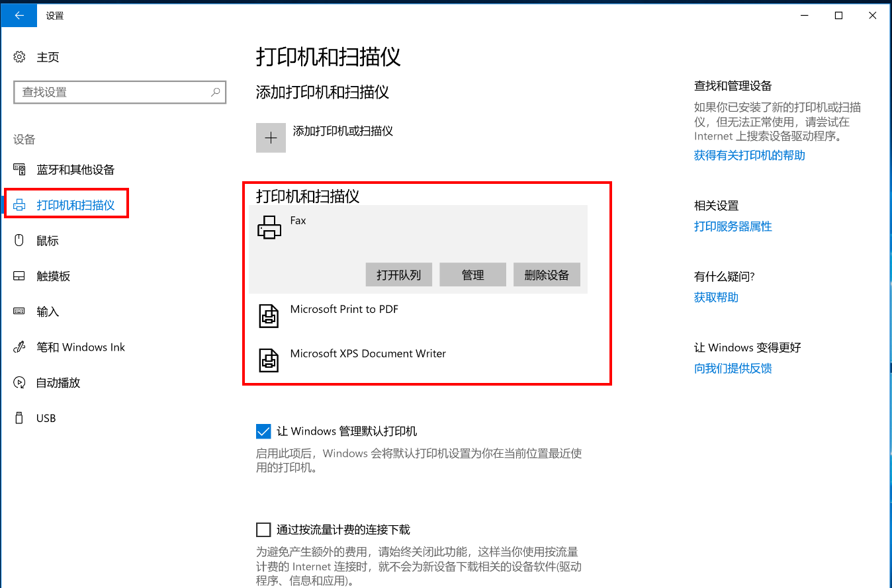Open 笔和 Windows Ink settings
892x588 pixels.
[x=80, y=347]
